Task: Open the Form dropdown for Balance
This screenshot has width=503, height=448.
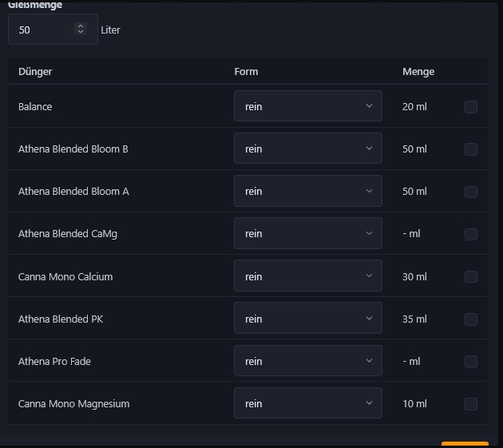Action: [307, 106]
